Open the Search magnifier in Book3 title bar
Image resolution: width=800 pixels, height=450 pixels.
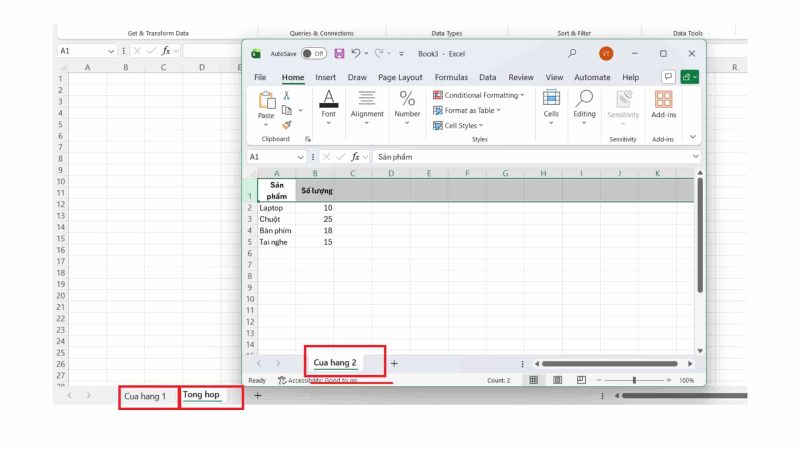(x=572, y=53)
